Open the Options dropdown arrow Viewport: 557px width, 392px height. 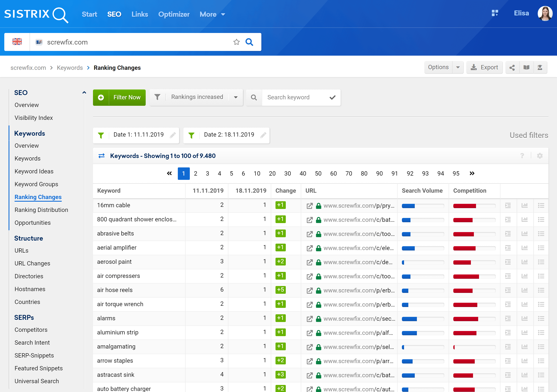coord(458,67)
